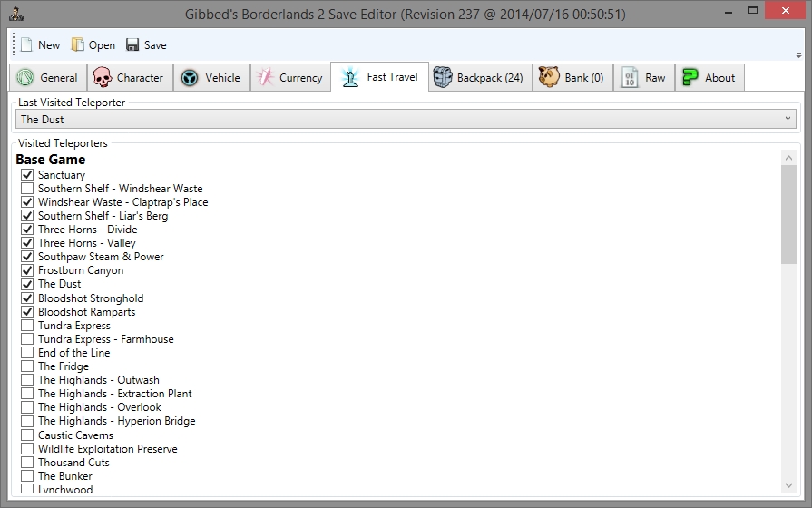Click Last Visited Teleporter dropdown arrow

tap(788, 119)
